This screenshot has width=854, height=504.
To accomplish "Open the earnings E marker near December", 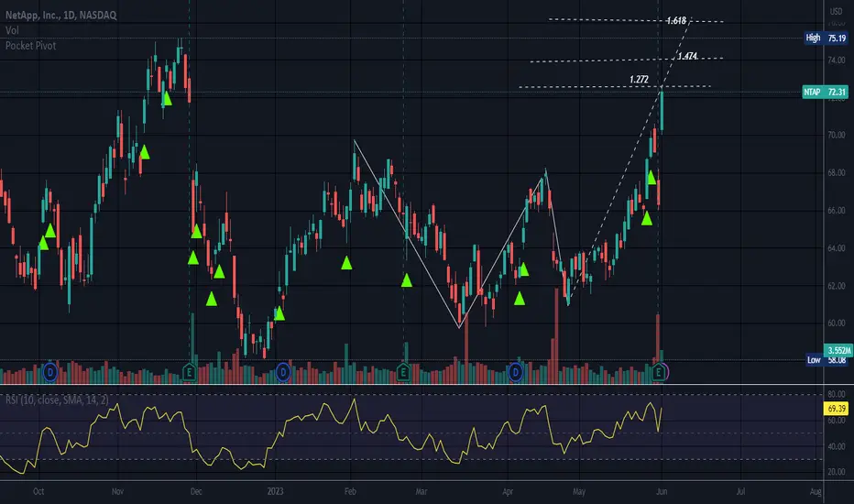I will click(189, 373).
